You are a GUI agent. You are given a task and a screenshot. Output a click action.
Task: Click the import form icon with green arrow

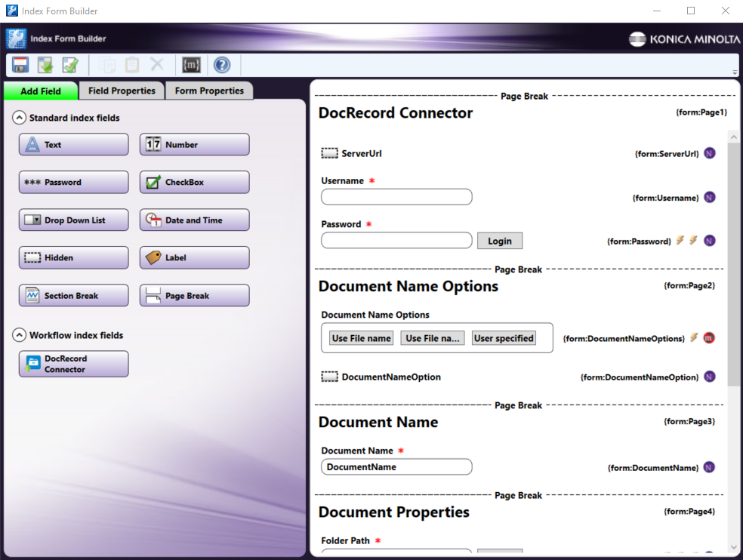[x=45, y=65]
